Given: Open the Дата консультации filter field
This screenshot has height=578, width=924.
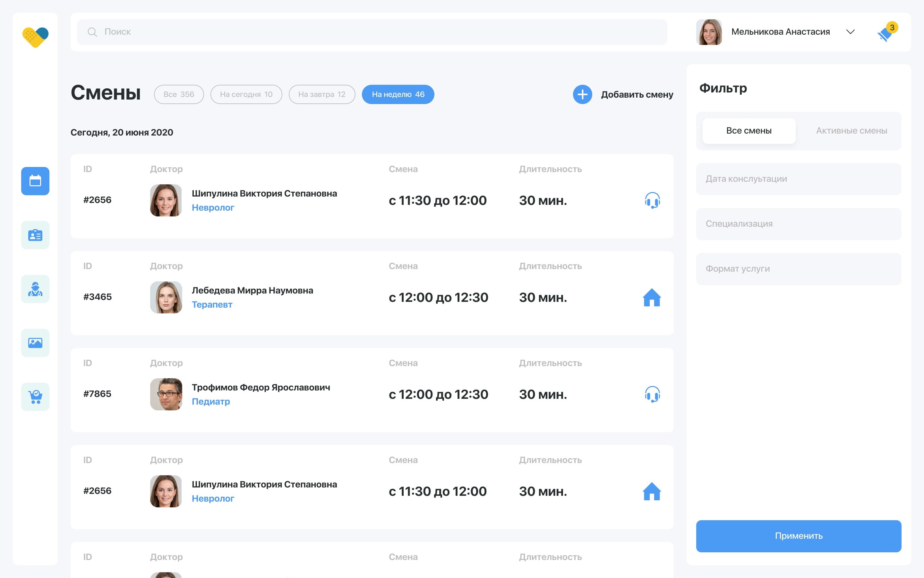Looking at the screenshot, I should 798,179.
